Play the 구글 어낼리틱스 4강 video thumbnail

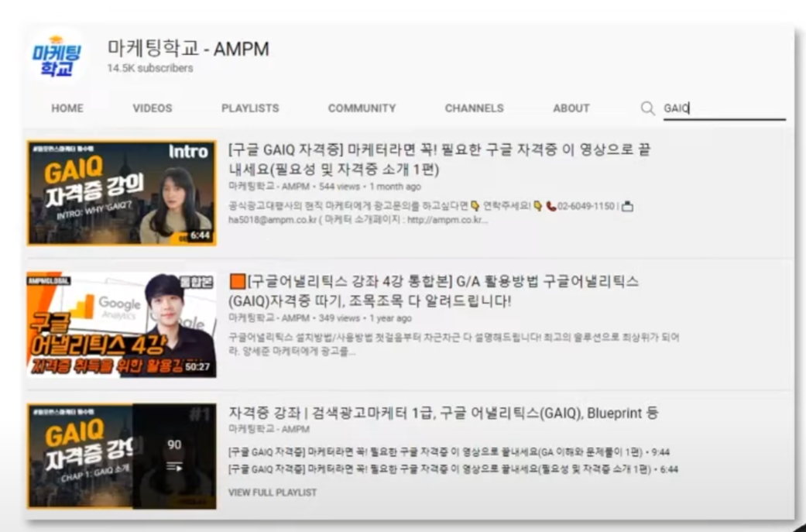pos(122,325)
